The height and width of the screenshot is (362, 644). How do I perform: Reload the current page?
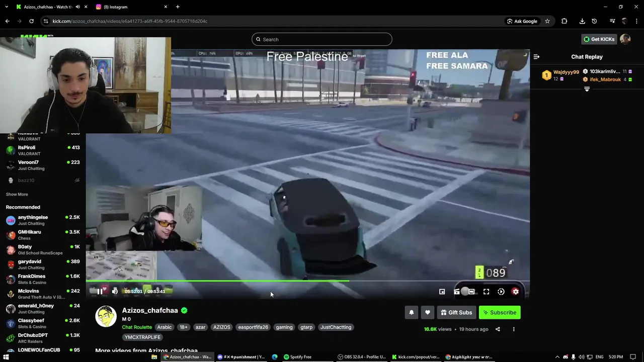pos(31,21)
